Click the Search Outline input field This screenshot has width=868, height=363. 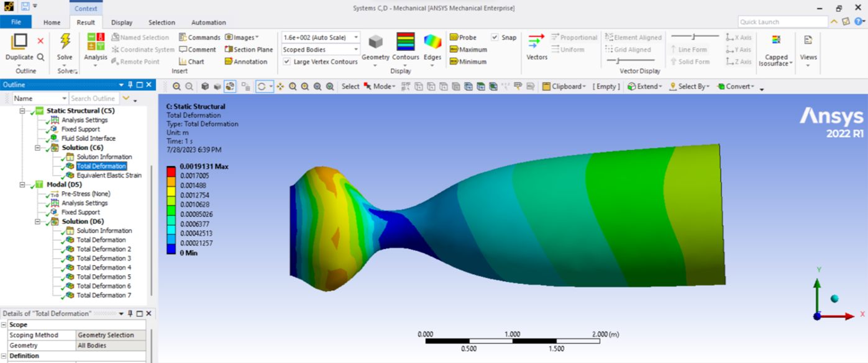(x=93, y=99)
